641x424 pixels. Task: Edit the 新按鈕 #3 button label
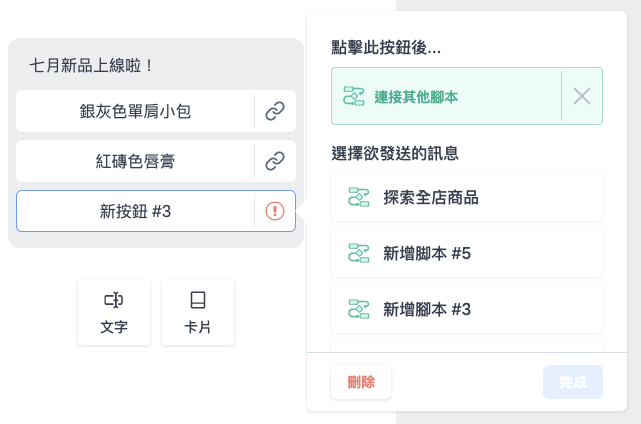(x=135, y=211)
